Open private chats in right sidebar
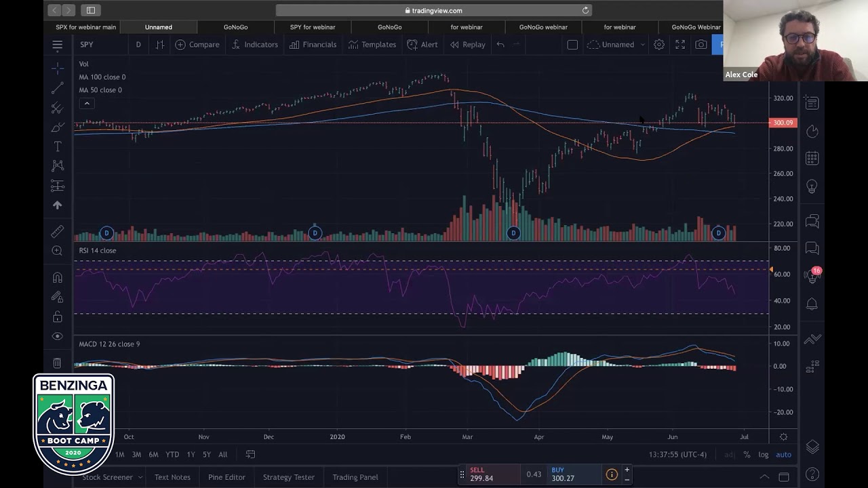Screen dimensions: 868x488 812,248
